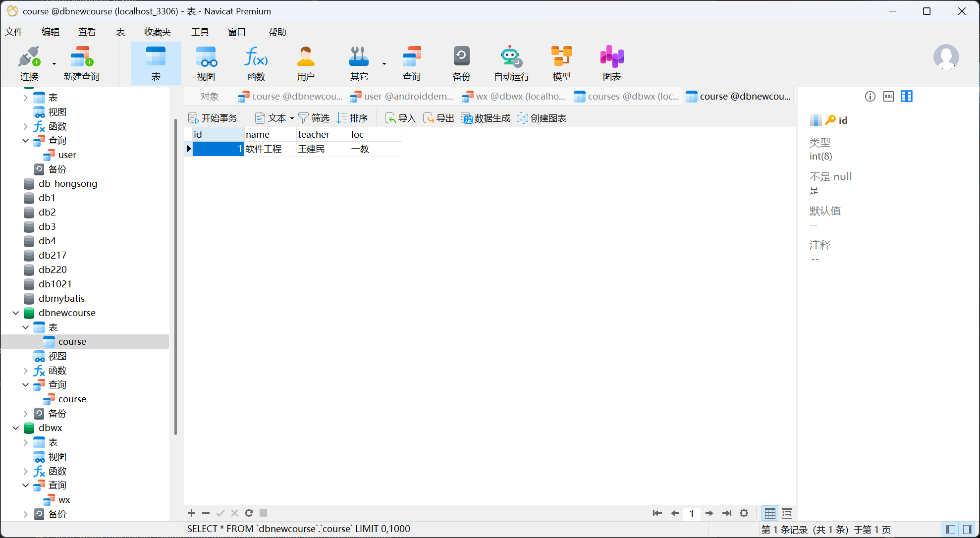Click the 开始事务 button
Viewport: 980px width, 538px height.
point(213,118)
